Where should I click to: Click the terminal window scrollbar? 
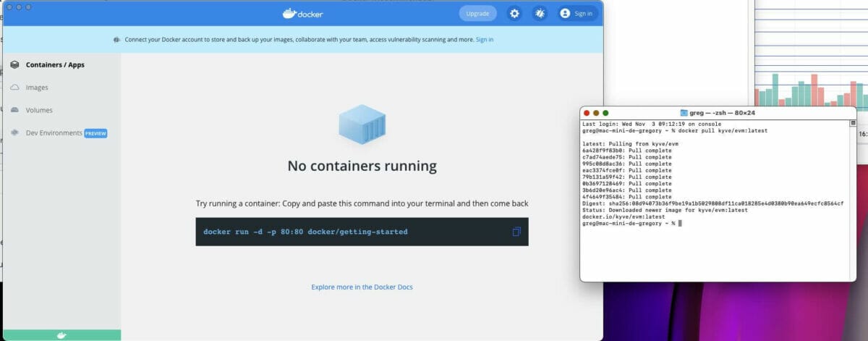click(x=852, y=195)
